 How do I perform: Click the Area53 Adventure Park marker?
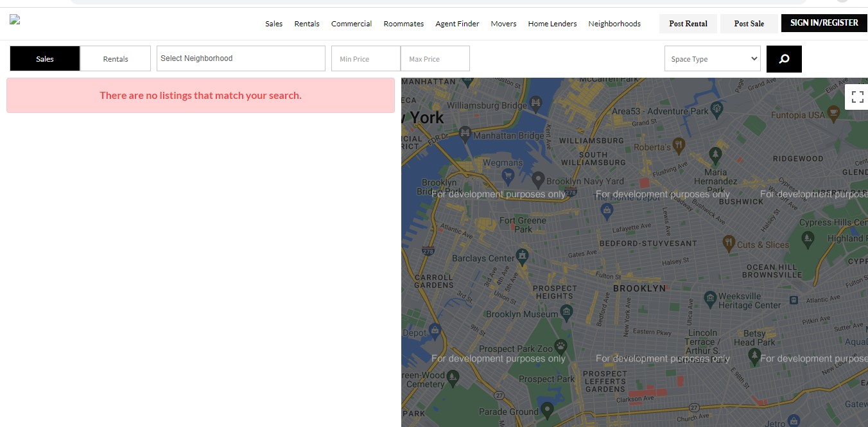pos(717,109)
